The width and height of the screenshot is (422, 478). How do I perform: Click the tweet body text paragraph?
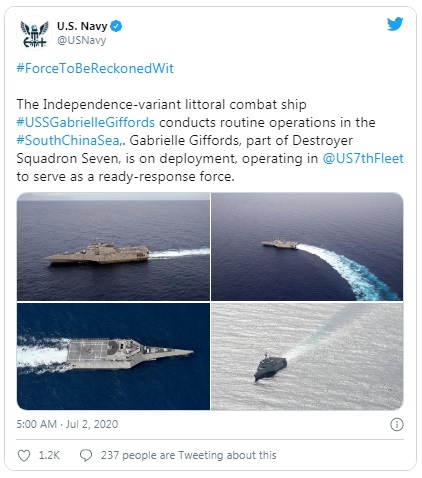tap(210, 140)
